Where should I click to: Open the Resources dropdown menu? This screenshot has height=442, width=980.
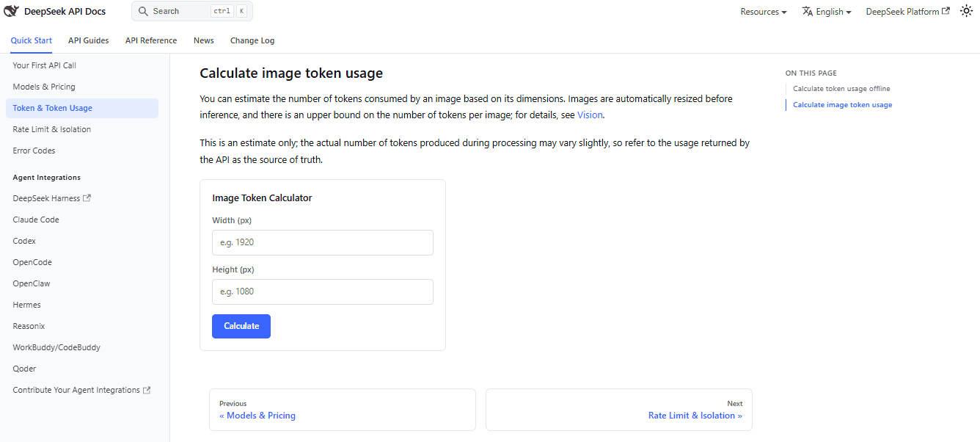click(764, 12)
